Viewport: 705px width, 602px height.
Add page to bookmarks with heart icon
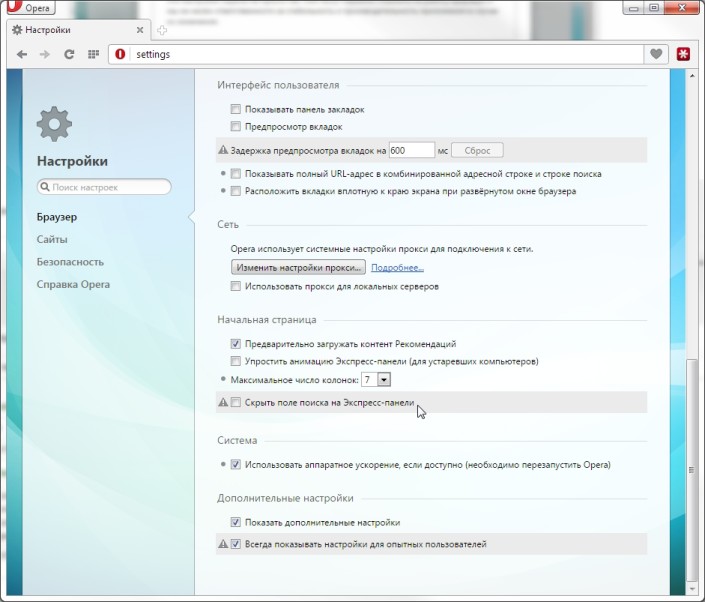click(656, 54)
